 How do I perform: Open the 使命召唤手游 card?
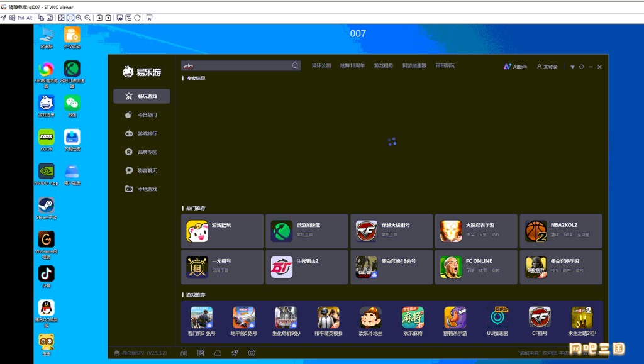(x=561, y=267)
